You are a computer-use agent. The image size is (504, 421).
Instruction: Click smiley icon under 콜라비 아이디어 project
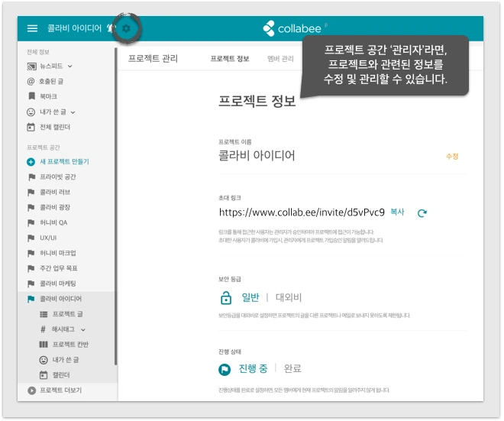coord(44,360)
